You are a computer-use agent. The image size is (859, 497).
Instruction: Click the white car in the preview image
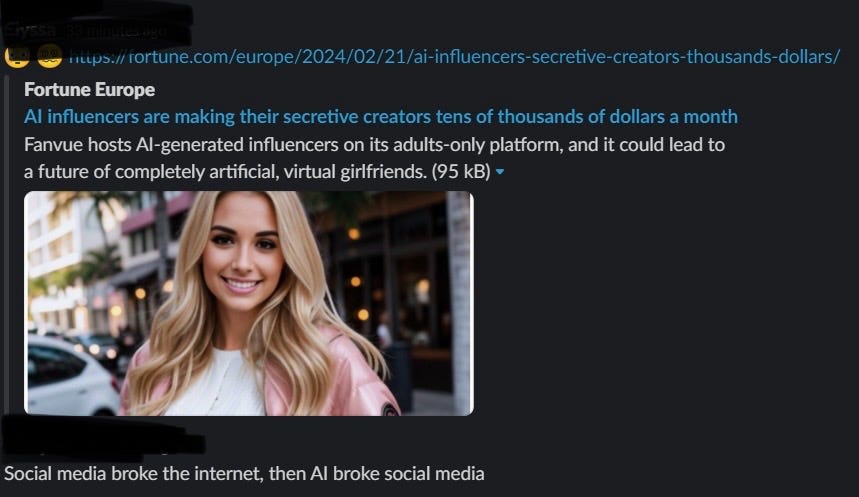click(x=71, y=376)
